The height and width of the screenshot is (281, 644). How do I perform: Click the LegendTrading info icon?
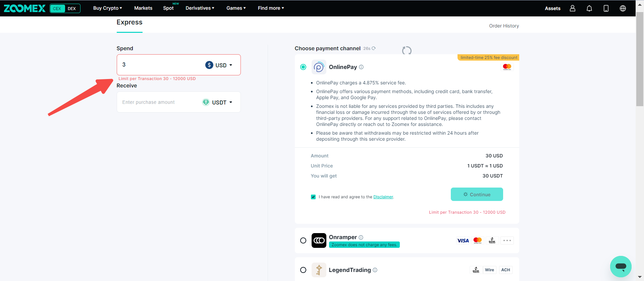(375, 270)
